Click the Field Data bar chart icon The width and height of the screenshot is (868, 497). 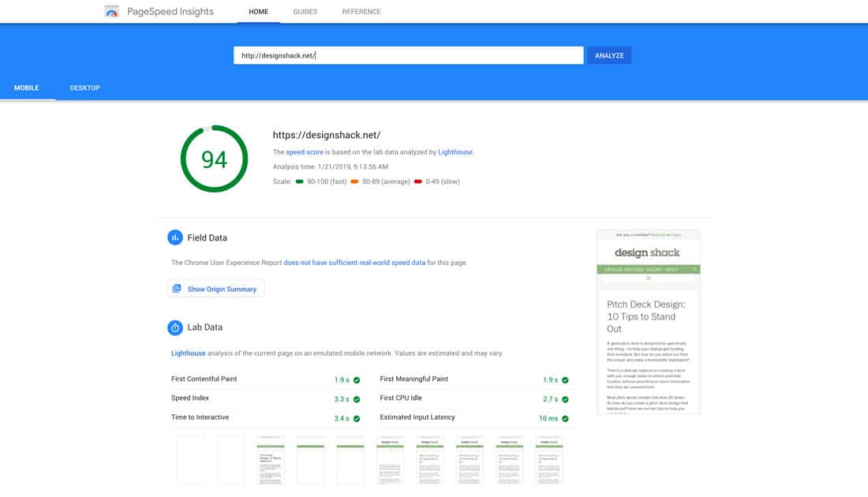[175, 237]
